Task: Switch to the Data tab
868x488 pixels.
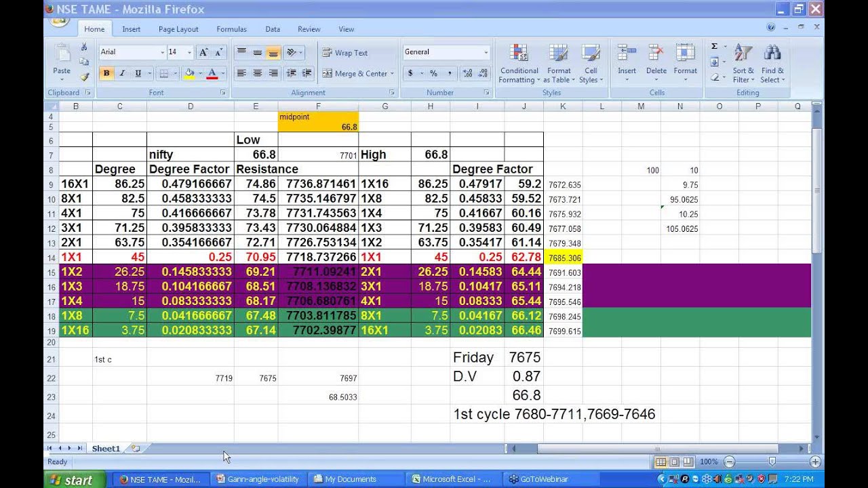Action: click(273, 29)
